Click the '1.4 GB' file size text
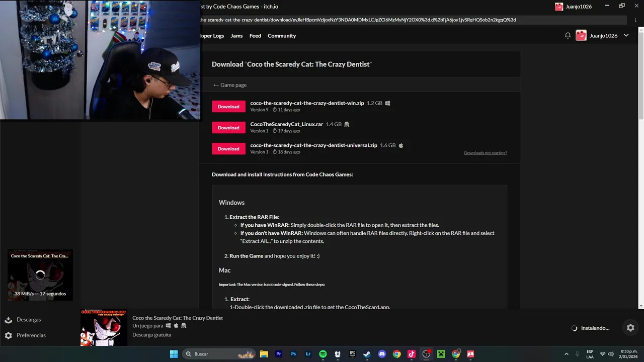The width and height of the screenshot is (644, 362). point(334,124)
